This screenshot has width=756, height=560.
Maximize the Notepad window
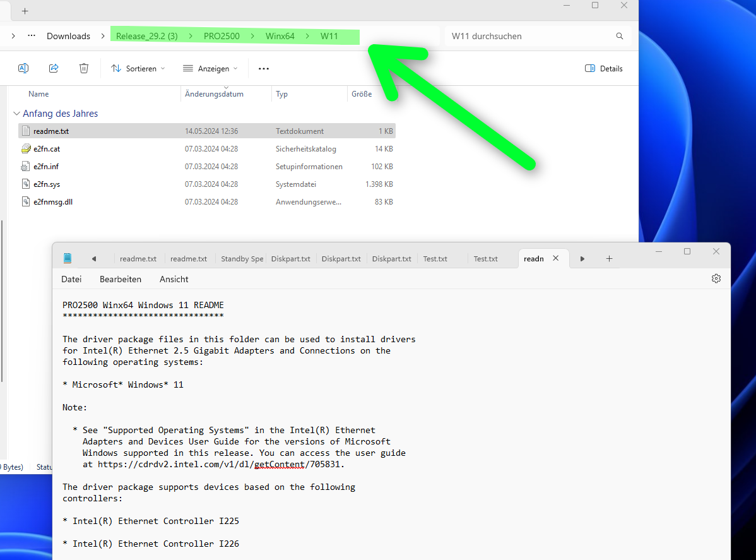(x=687, y=251)
